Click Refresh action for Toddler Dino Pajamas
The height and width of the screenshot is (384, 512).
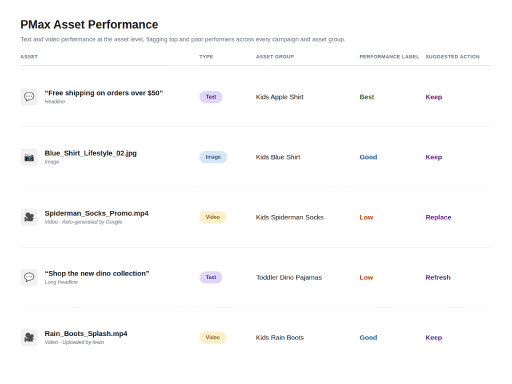[x=438, y=277]
